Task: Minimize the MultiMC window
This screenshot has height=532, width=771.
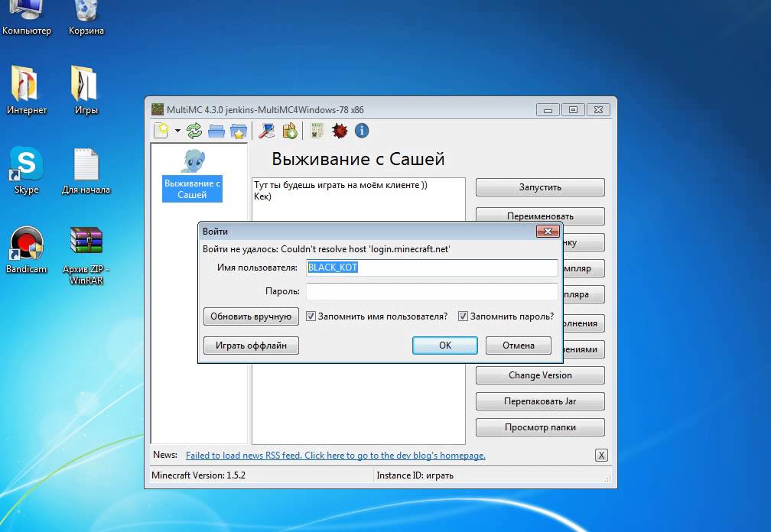Action: click(x=548, y=109)
